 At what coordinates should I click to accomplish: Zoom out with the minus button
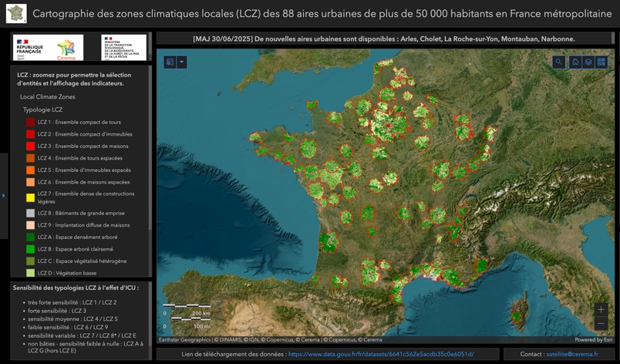point(601,323)
